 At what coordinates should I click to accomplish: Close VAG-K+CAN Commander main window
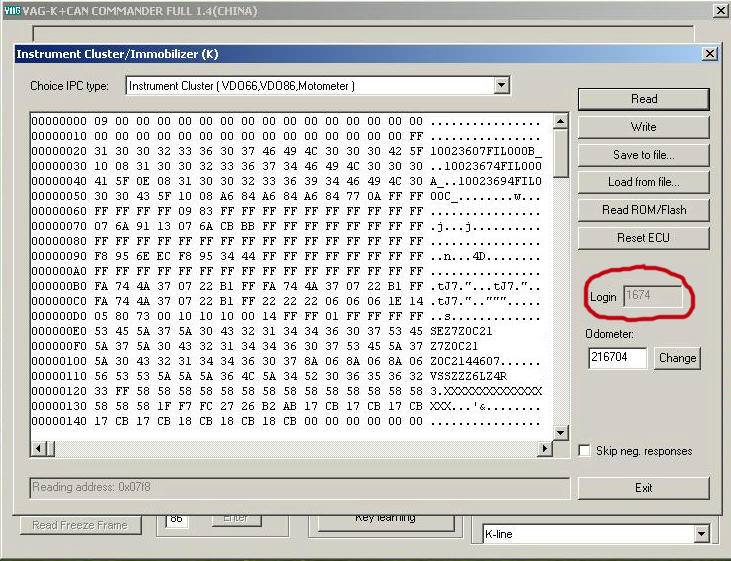coord(720,11)
